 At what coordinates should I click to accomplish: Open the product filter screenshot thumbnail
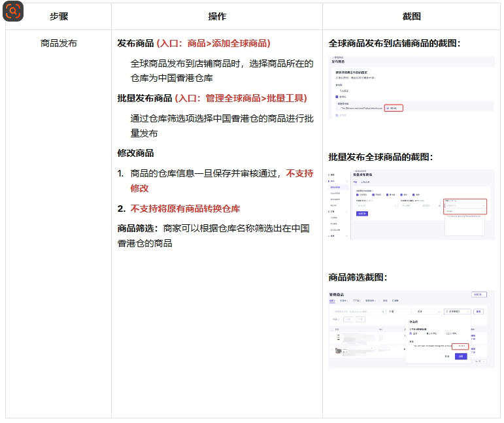click(x=411, y=329)
